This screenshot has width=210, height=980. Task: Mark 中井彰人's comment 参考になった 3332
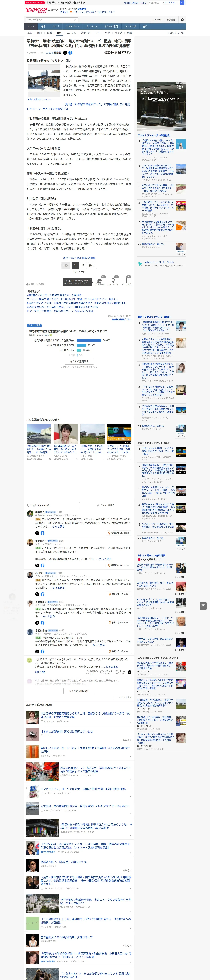[119, 533]
